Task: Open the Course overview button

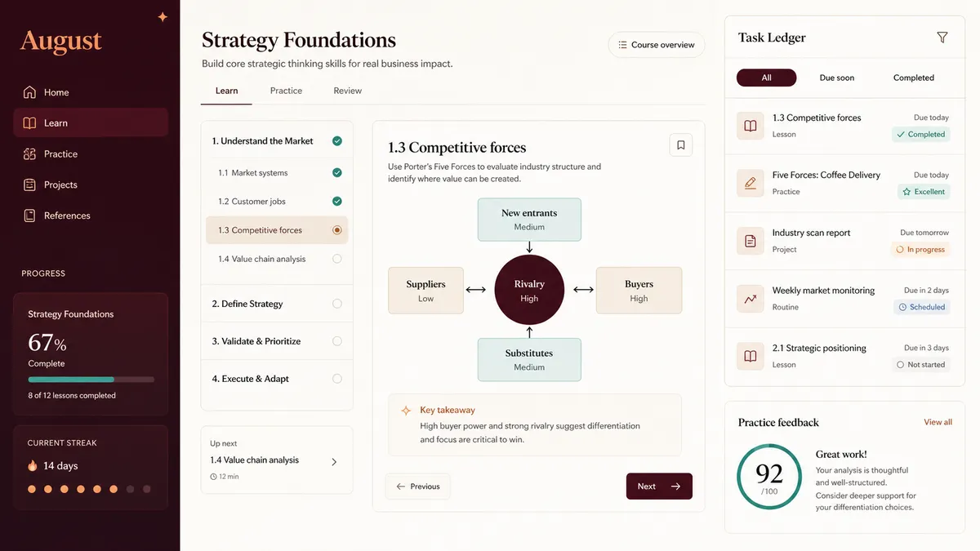Action: coord(657,45)
